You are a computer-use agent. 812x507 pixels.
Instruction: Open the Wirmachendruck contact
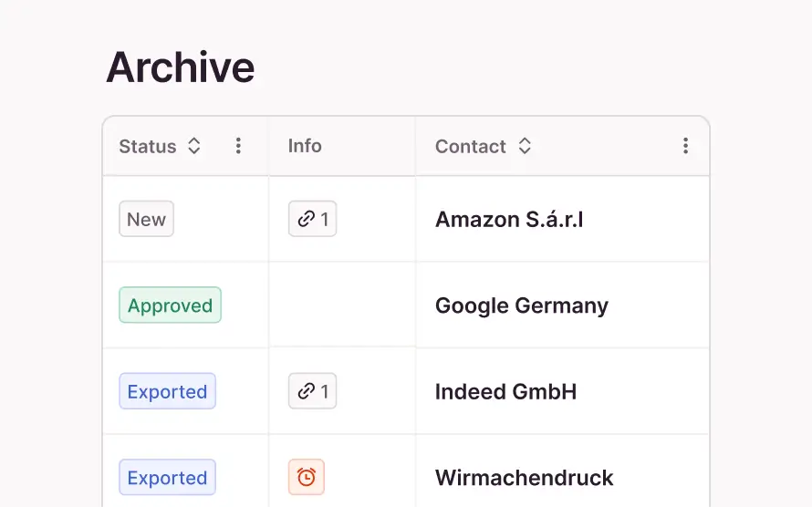pos(524,478)
